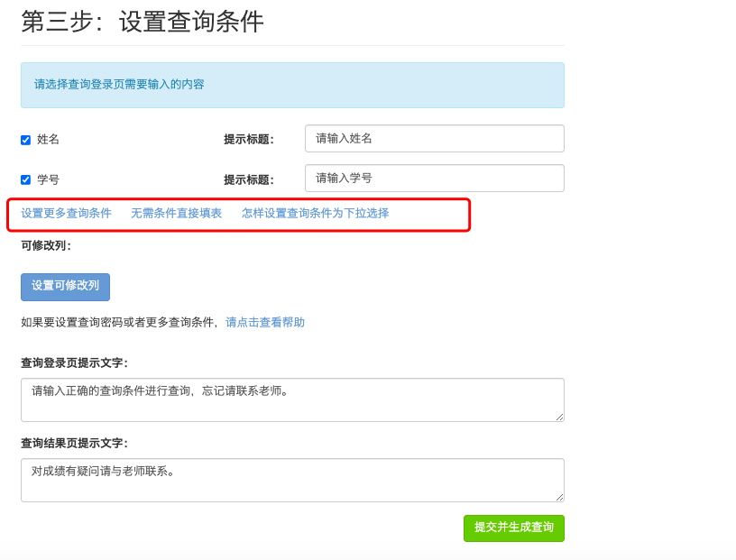Uncheck the 学号 checkbox

tap(26, 179)
